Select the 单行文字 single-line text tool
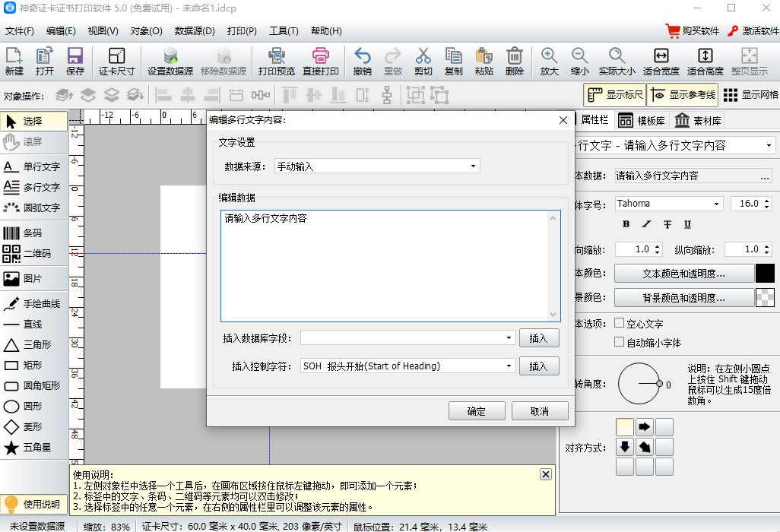Viewport: 780px width, 532px height. click(x=33, y=166)
